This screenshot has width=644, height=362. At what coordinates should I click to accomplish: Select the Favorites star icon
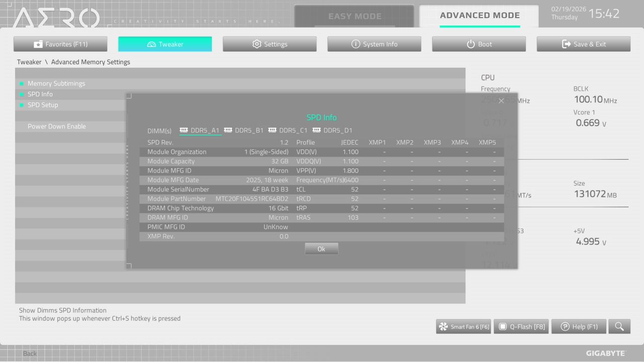tap(37, 44)
